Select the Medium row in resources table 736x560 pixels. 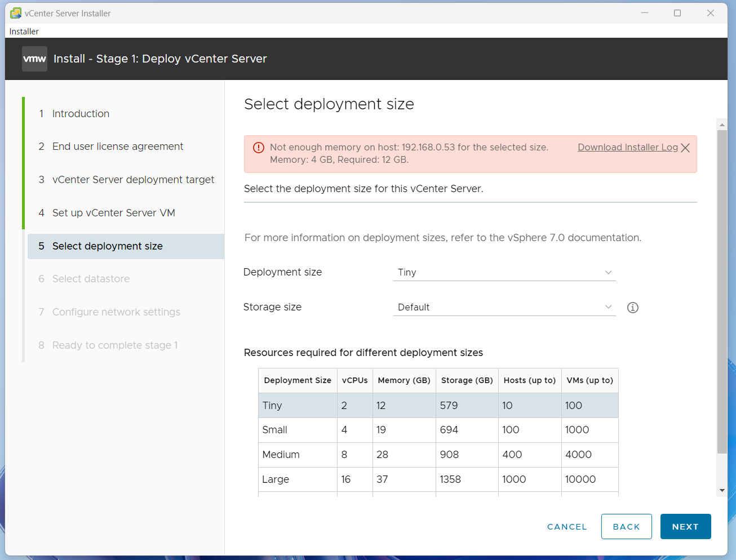coord(438,455)
